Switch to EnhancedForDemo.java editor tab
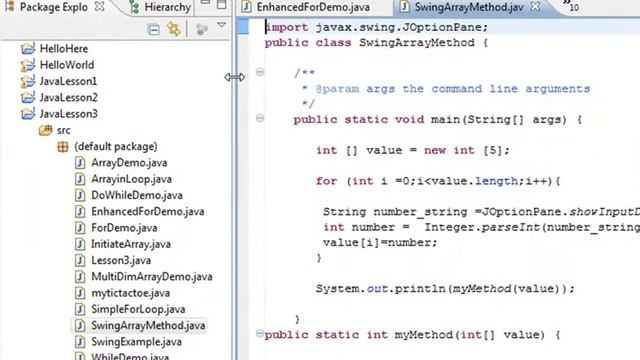 313,7
